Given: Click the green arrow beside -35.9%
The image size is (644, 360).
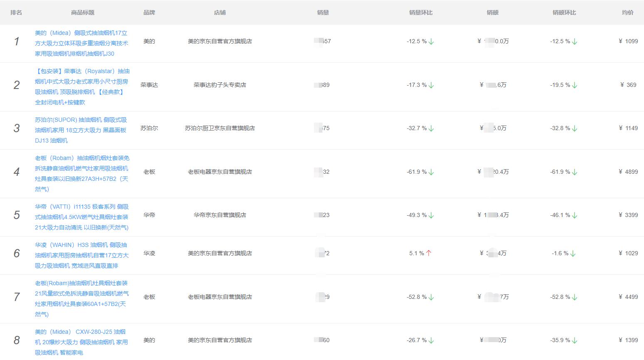Looking at the screenshot, I should pos(575,340).
